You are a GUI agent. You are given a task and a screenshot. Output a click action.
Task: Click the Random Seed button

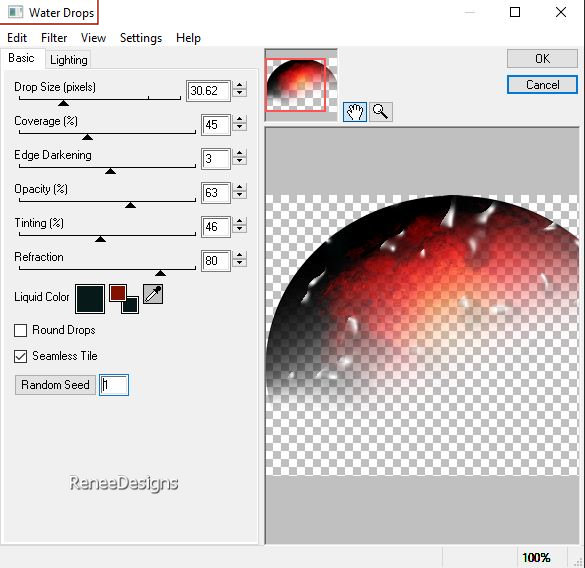point(55,385)
